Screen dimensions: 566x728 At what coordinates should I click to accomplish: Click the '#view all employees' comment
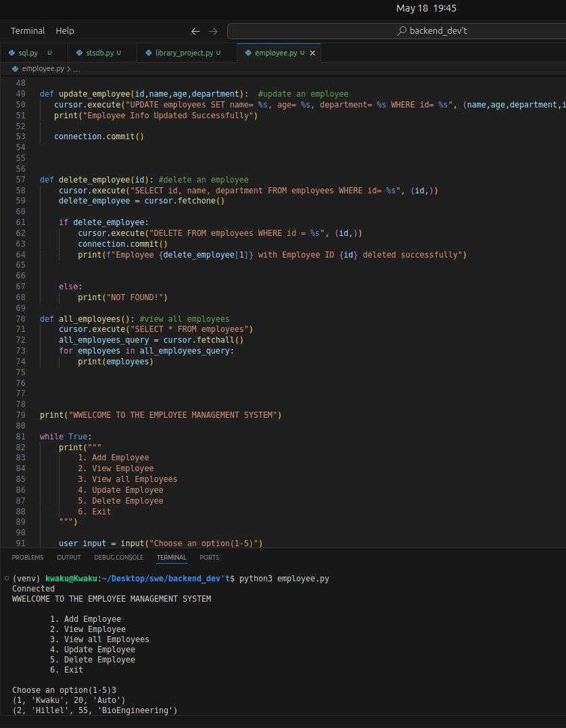(x=185, y=319)
